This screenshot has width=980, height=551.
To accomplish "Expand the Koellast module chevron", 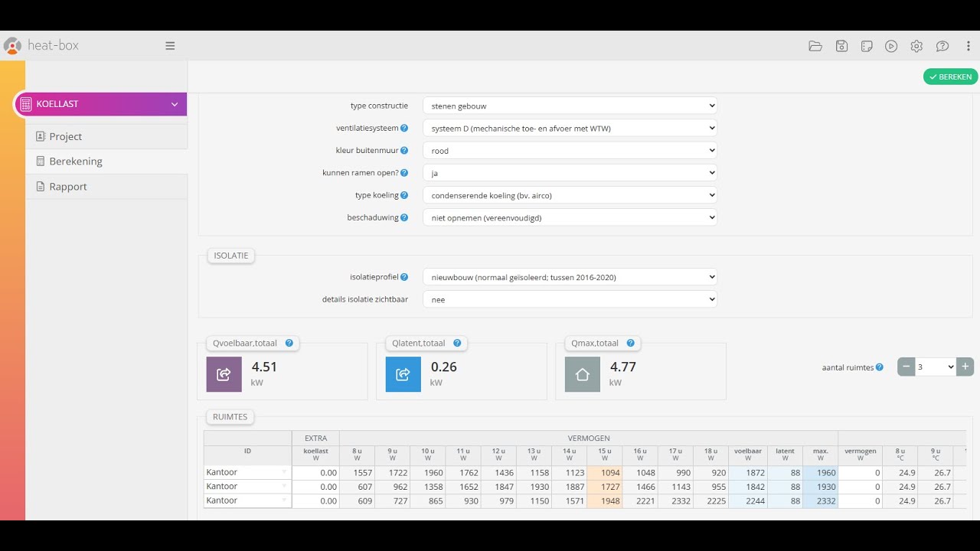I will coord(175,104).
